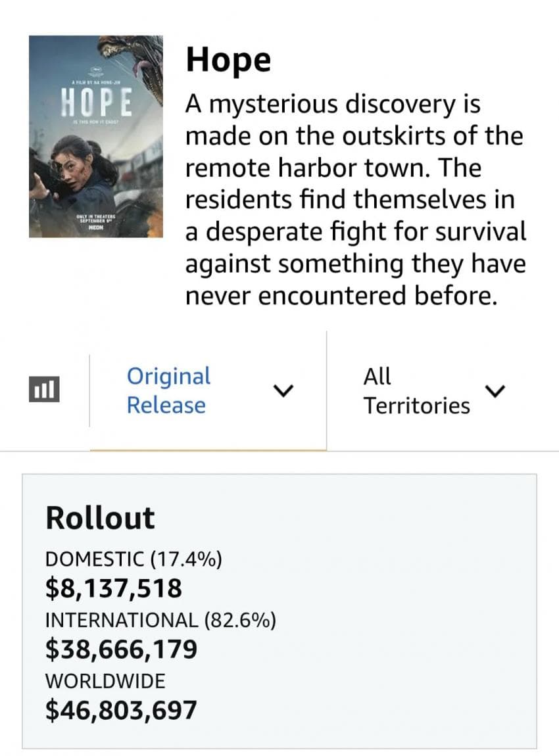Click the Hope title heading

coord(229,60)
